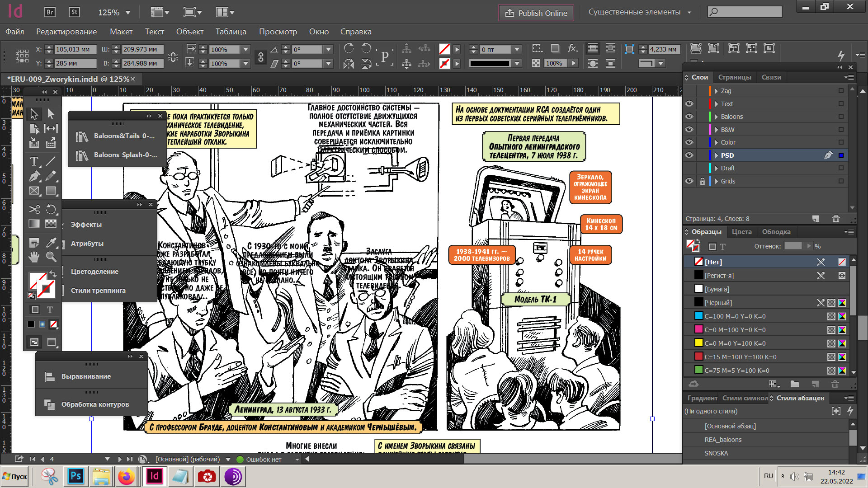
Task: Select the Gradient Swatch tool
Action: click(x=34, y=224)
